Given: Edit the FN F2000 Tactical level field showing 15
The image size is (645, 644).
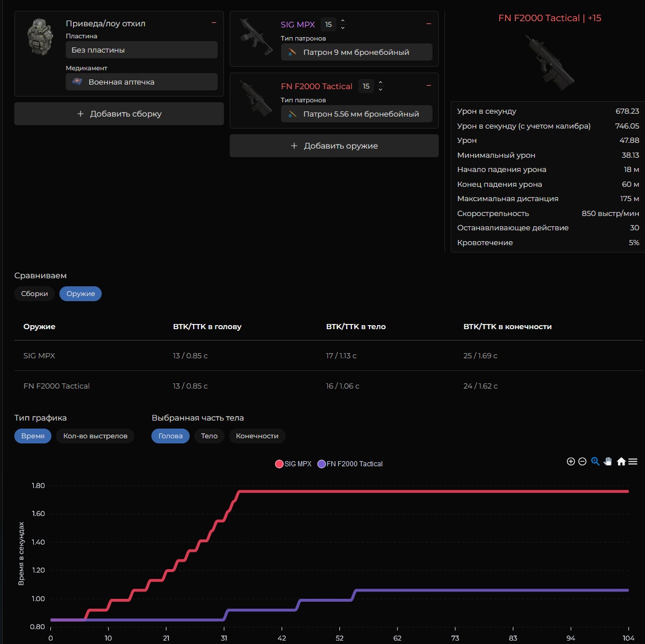Looking at the screenshot, I should (x=366, y=86).
